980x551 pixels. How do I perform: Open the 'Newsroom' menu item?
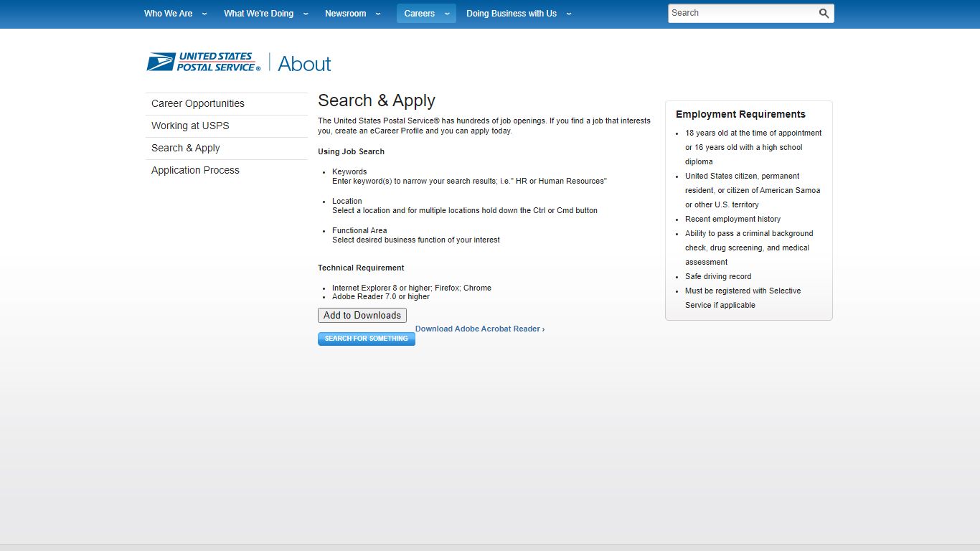click(x=346, y=13)
